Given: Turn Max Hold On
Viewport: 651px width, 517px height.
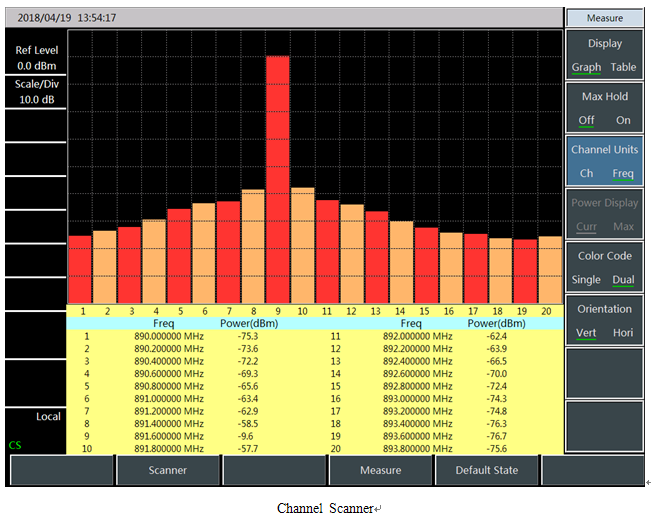Looking at the screenshot, I should (x=623, y=120).
